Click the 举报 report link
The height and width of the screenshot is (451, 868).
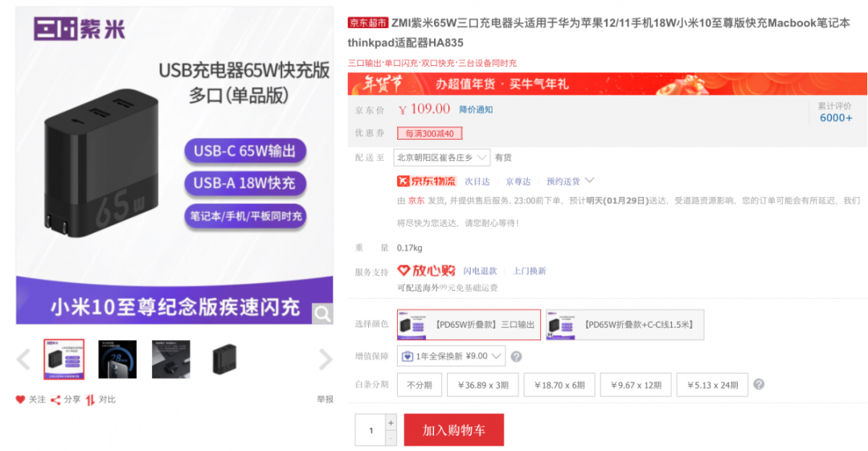pyautogui.click(x=325, y=400)
